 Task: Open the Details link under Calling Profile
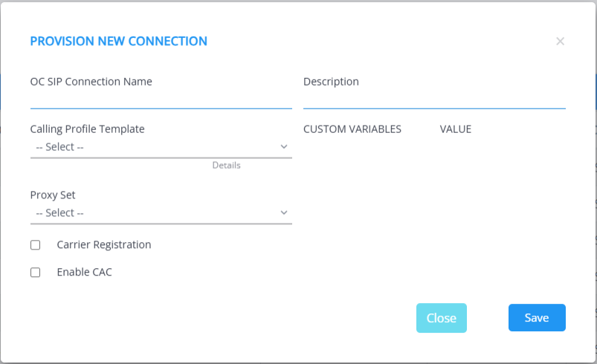tap(226, 165)
